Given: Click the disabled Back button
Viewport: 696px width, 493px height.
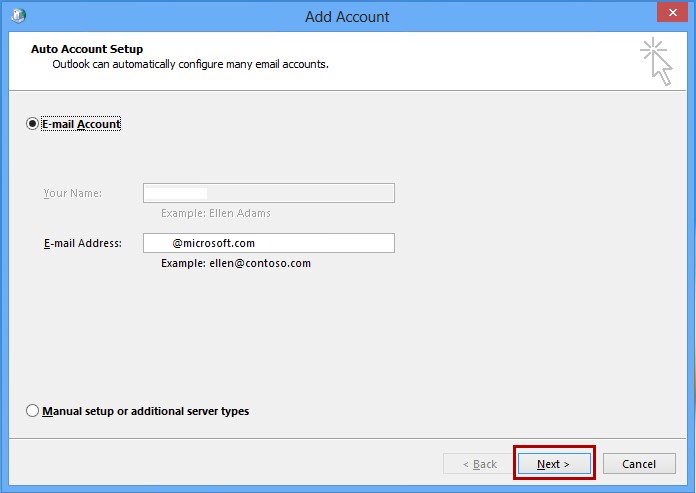Looking at the screenshot, I should point(479,464).
